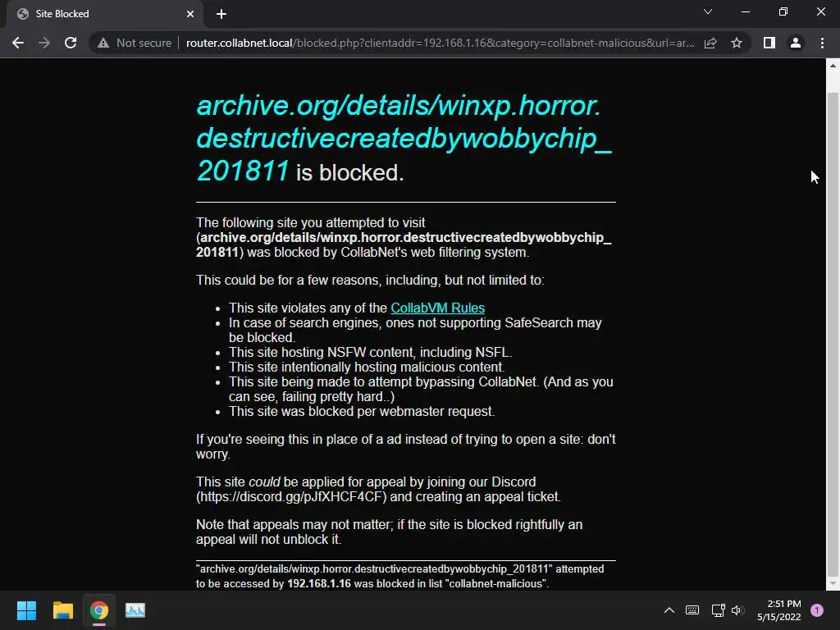Screen dimensions: 840x630
Task: Click the cyan blocked URL heading
Action: click(404, 138)
